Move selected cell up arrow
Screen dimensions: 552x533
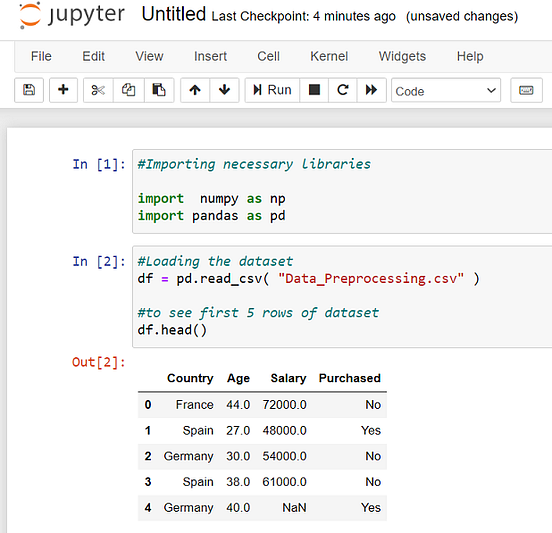click(195, 90)
